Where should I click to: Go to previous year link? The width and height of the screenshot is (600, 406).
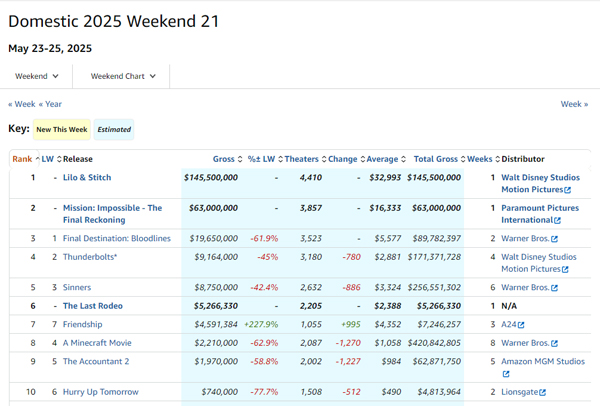click(x=50, y=104)
